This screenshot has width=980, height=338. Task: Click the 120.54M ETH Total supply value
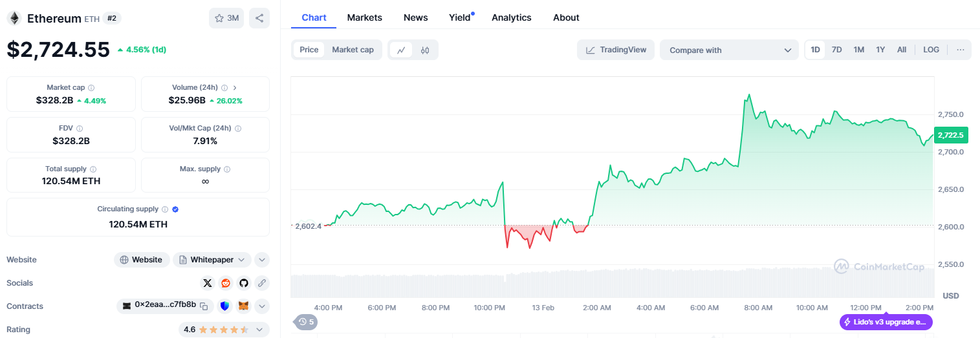tap(71, 181)
